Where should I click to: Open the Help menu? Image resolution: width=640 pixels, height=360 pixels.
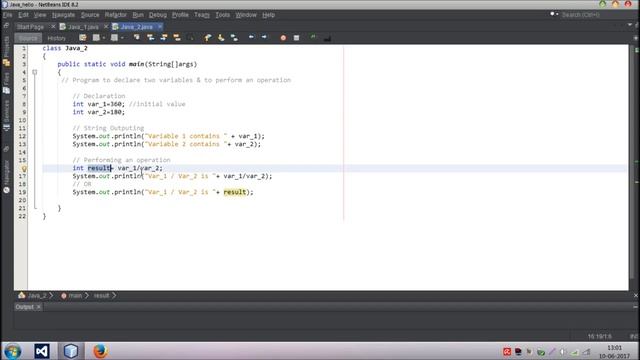(x=268, y=15)
